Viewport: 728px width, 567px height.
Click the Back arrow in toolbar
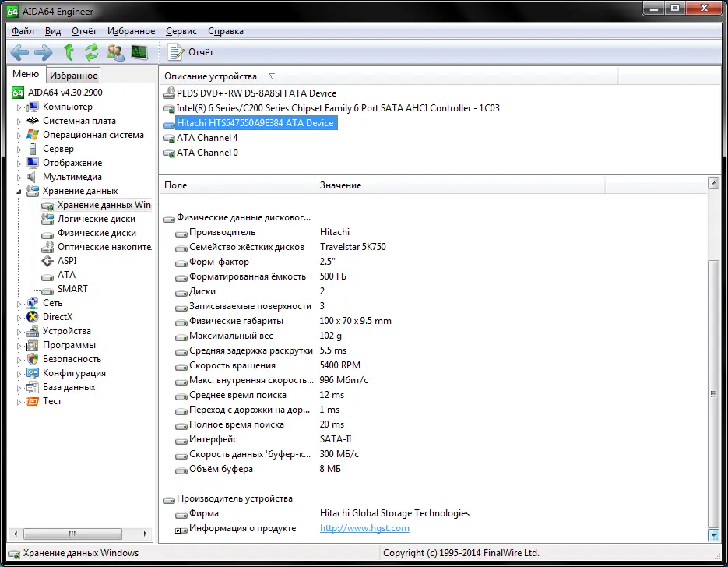(x=20, y=52)
